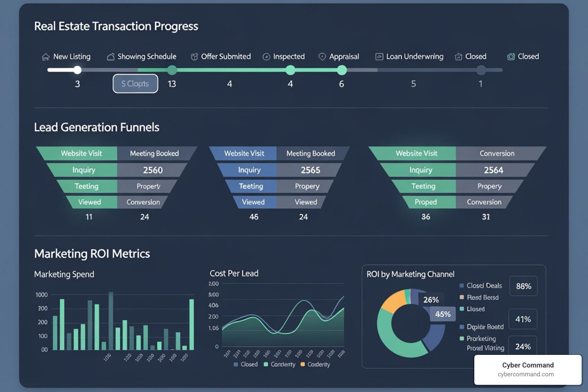Open the Marketing ROI Metrics section header

pos(92,253)
